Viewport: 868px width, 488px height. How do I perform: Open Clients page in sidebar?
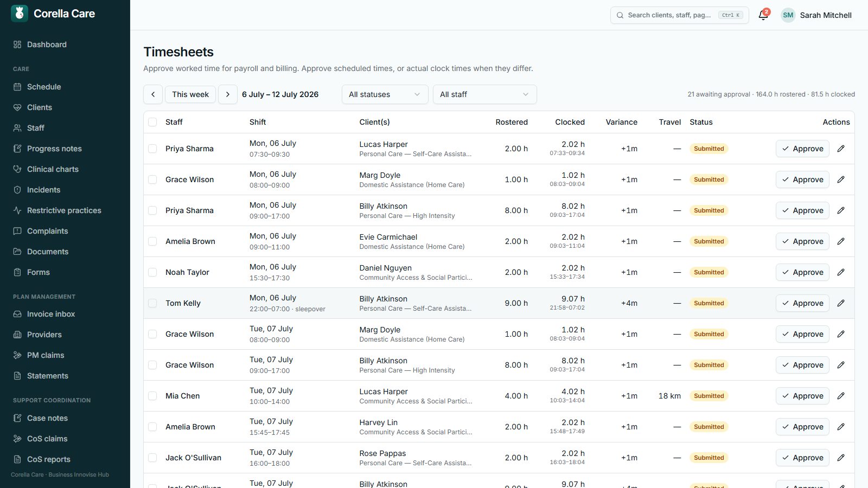(65, 107)
